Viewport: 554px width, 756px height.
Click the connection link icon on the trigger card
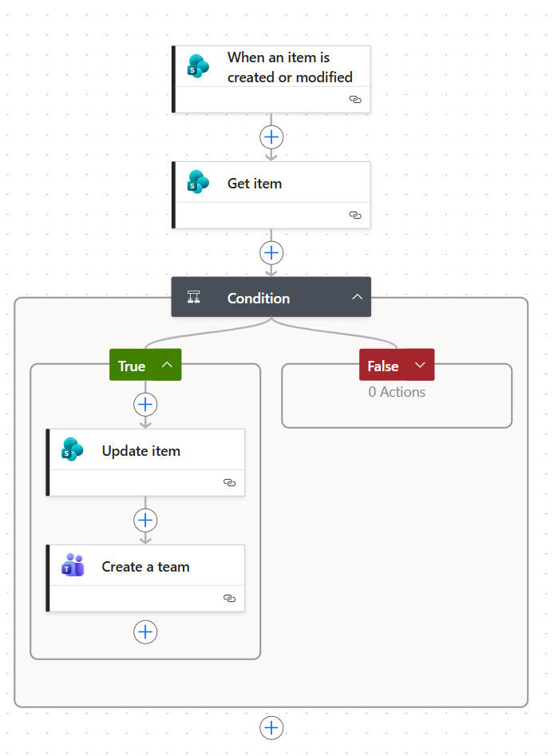[355, 99]
